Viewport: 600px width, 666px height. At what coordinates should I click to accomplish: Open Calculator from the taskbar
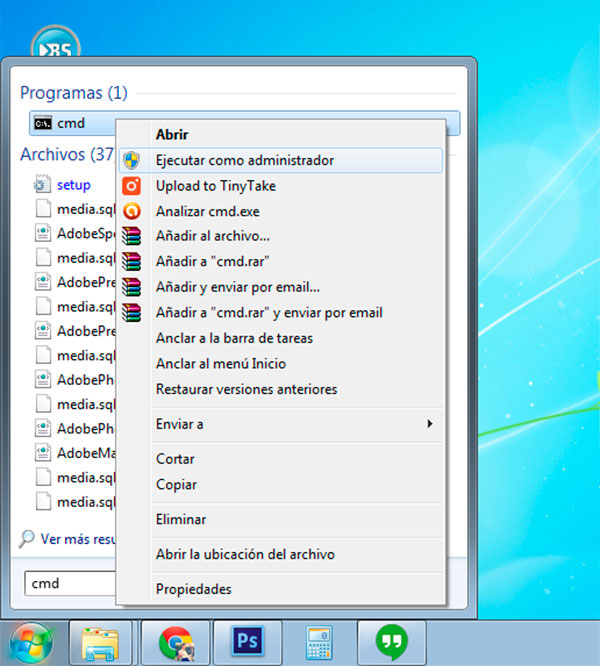318,642
